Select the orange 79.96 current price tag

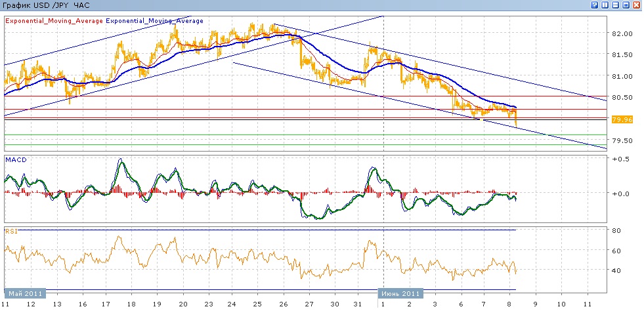tap(621, 120)
